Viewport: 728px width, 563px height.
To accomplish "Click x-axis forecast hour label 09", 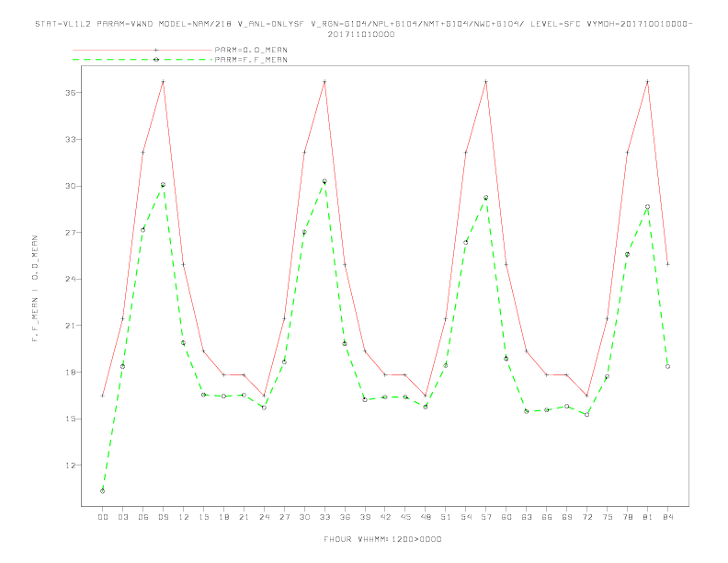I will click(x=163, y=517).
